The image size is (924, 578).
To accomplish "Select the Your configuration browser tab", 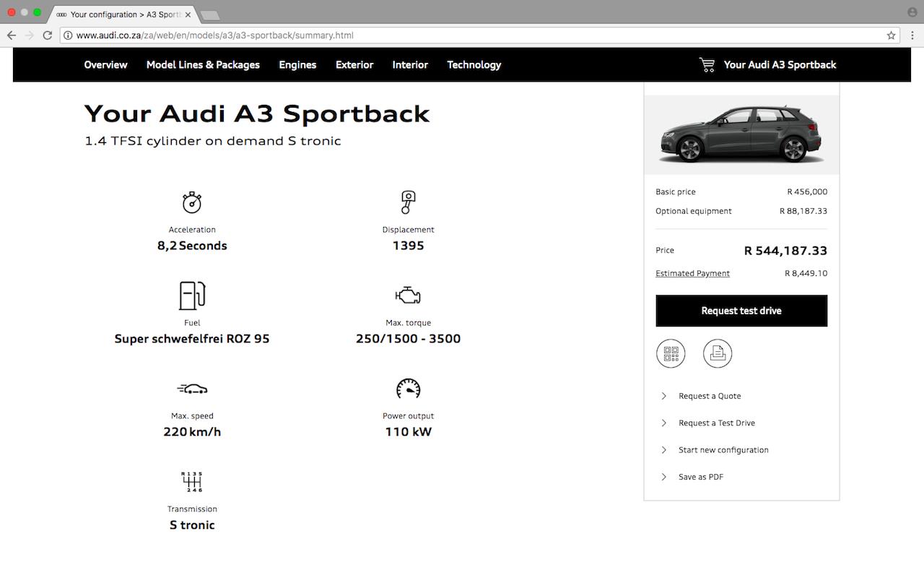I will [x=124, y=14].
